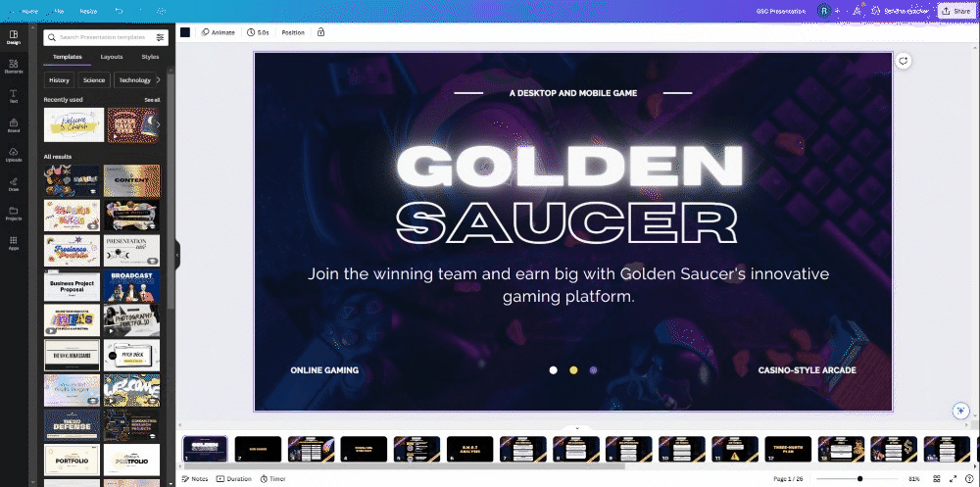Show more recently used templates arrow
This screenshot has width=980, height=487.
tap(158, 125)
